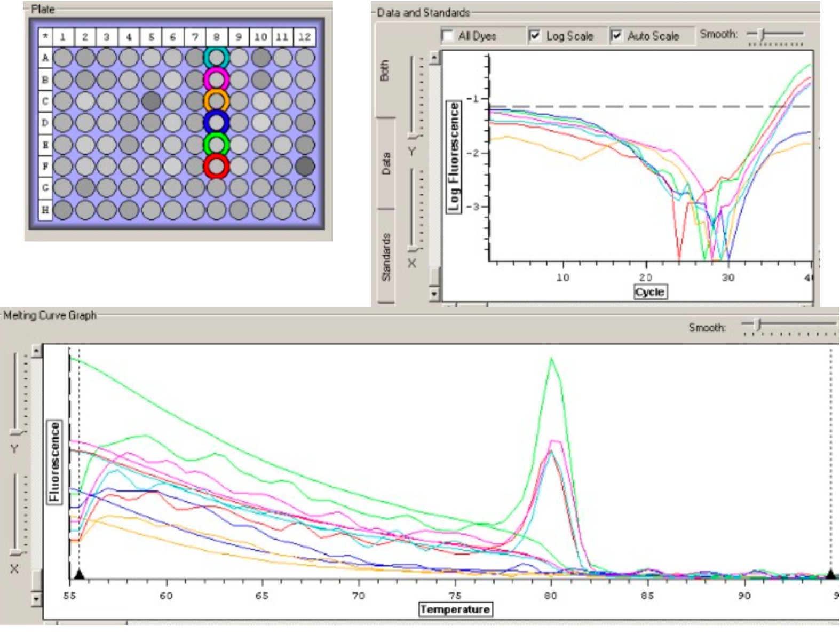Click the Fluorescence axis label in melting graph

point(54,462)
